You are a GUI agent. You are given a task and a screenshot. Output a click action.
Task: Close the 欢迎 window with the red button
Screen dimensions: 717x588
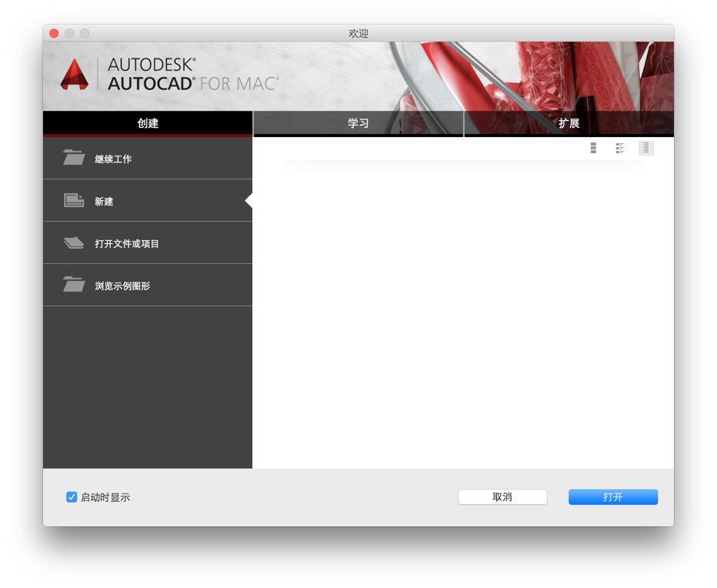pos(54,33)
